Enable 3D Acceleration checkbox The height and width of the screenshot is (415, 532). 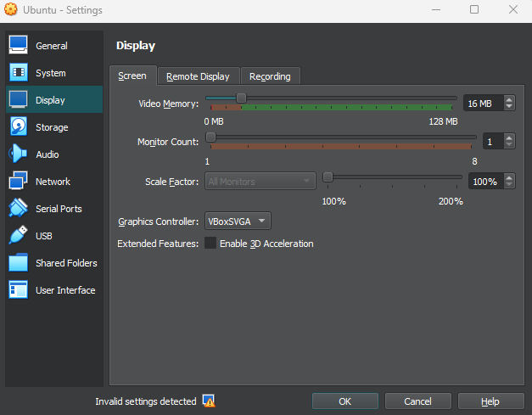pos(210,244)
